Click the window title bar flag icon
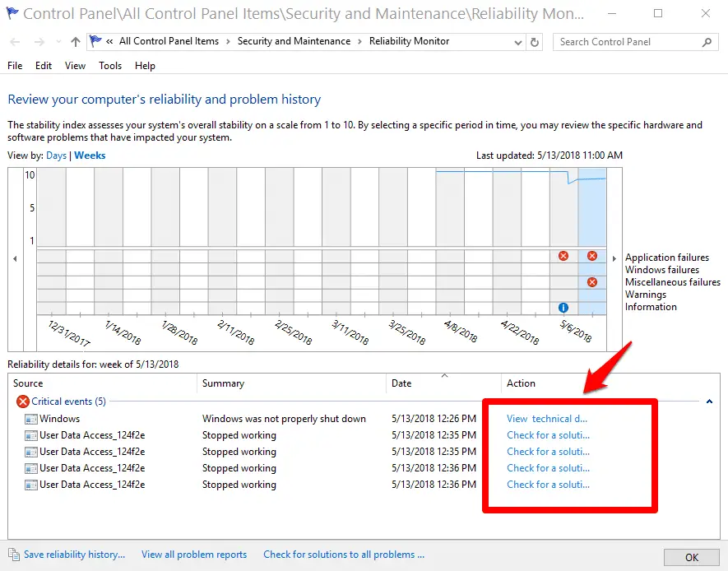Viewport: 728px width, 571px height. coord(12,13)
